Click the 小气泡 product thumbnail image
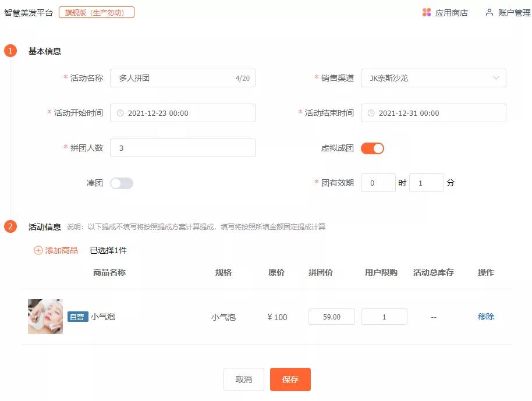The image size is (532, 401). (x=45, y=317)
